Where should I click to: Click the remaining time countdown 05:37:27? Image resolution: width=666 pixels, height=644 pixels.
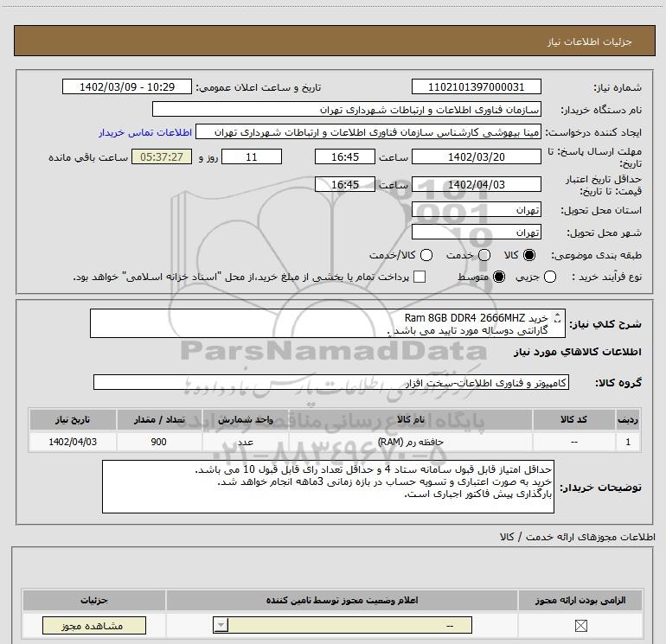162,157
